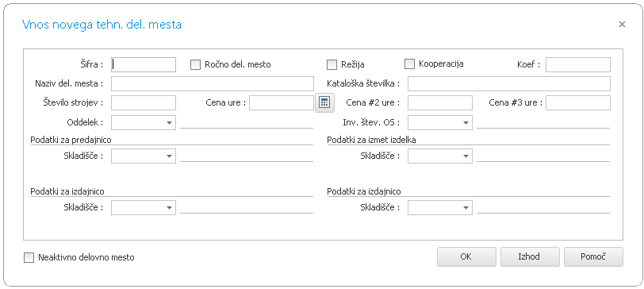This screenshot has height=289, width=644.
Task: Click into the Koef field
Action: tap(578, 64)
